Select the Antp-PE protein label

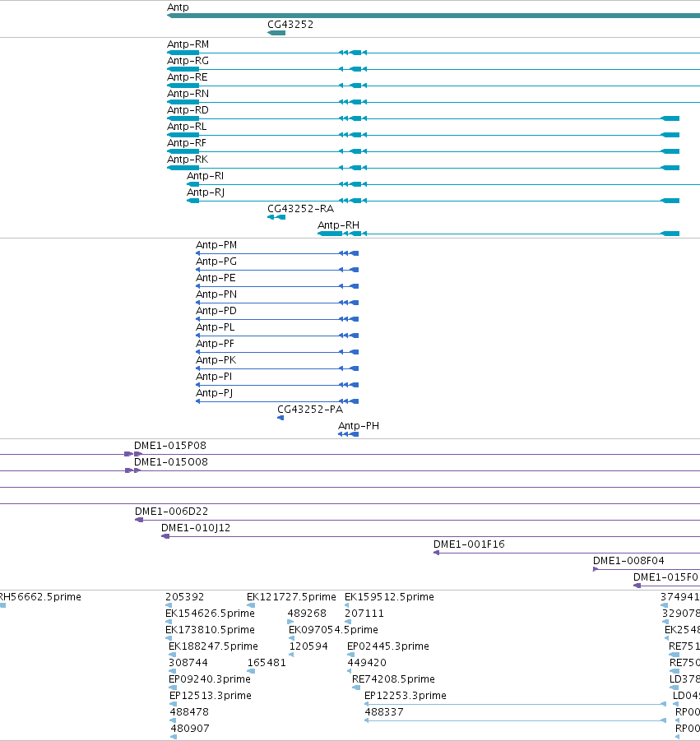[216, 278]
